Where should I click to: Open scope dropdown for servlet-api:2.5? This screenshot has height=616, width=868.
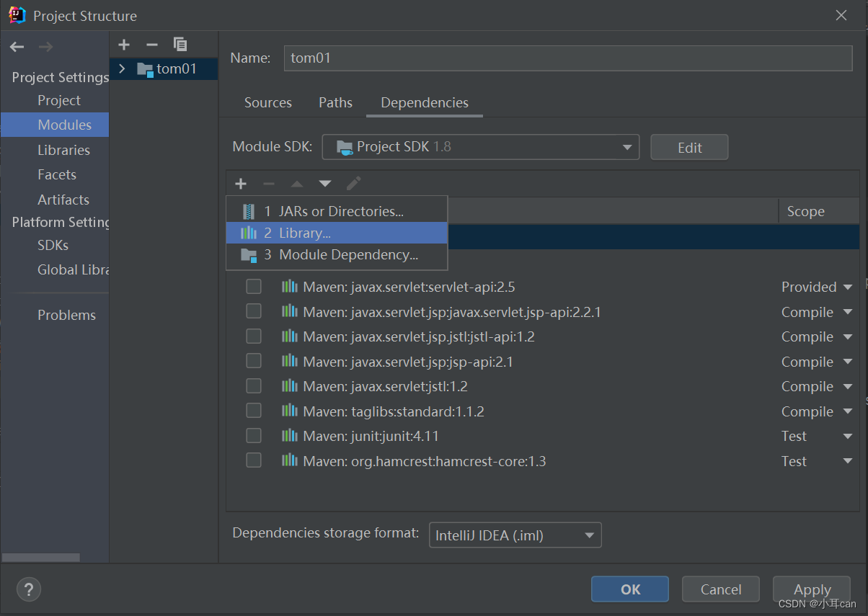848,287
